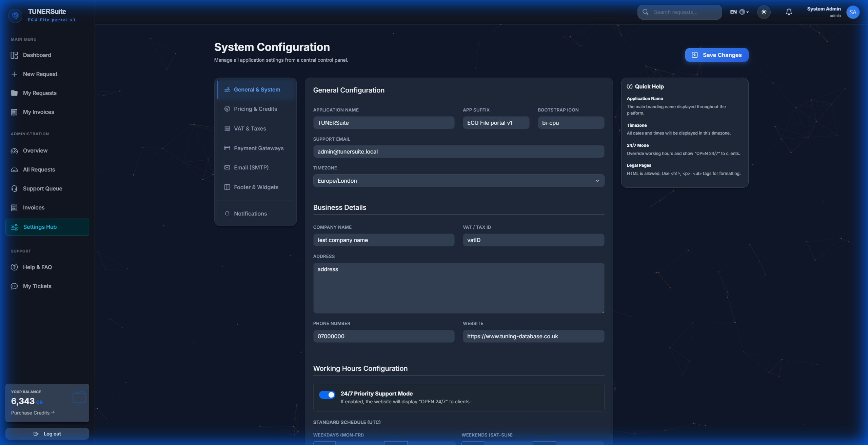
Task: Click the TUNERSuite logo icon
Action: tap(15, 15)
